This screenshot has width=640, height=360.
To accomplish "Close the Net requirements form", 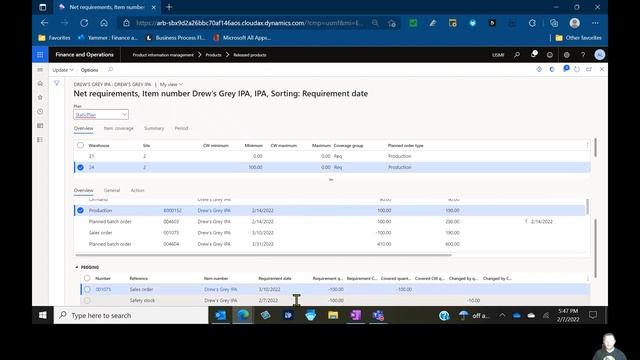I will [x=602, y=69].
